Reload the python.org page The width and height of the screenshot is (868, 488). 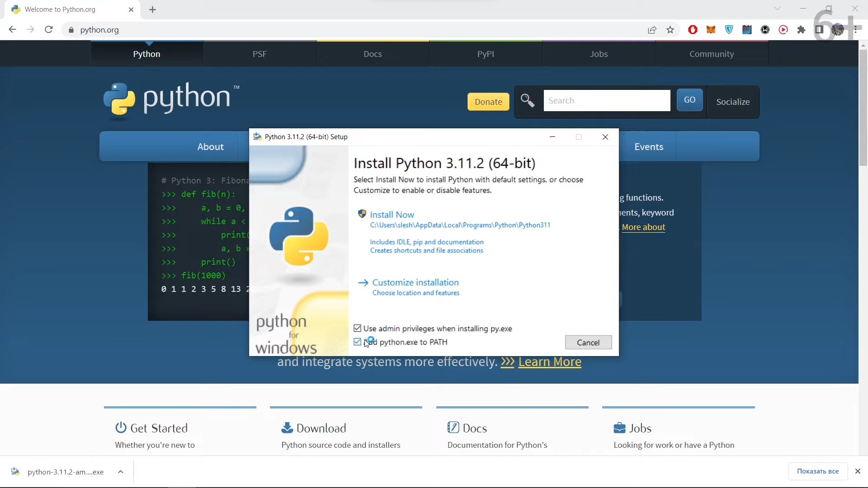pos(49,30)
